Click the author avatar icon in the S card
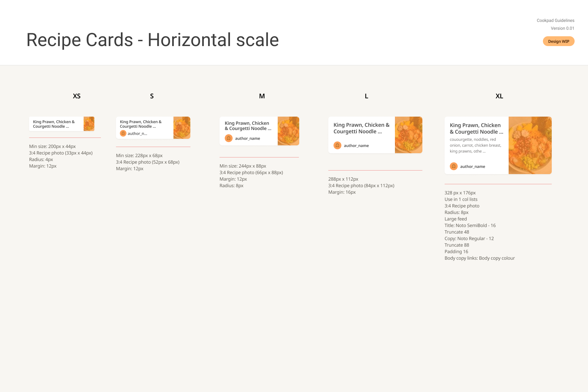 [x=123, y=133]
